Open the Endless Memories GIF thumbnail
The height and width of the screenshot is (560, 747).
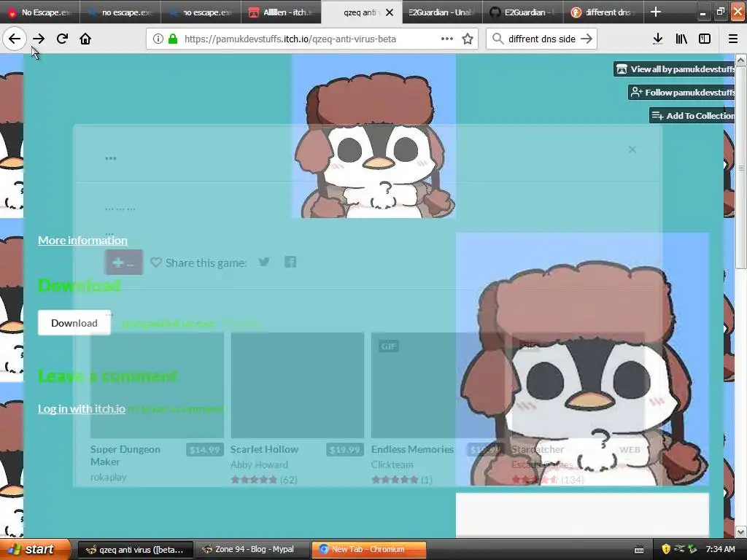tap(438, 385)
